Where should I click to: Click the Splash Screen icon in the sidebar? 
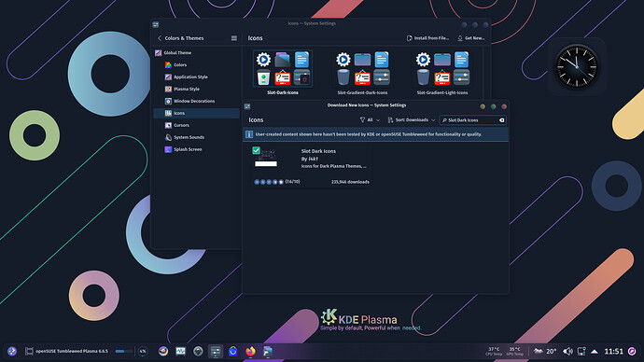coord(168,149)
